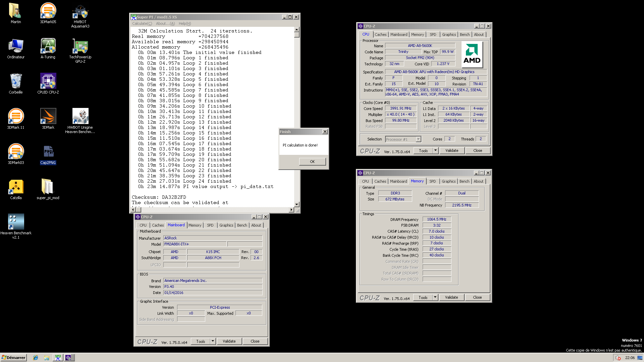Open the Martin folder icon
Image resolution: width=644 pixels, height=362 pixels.
[x=15, y=13]
